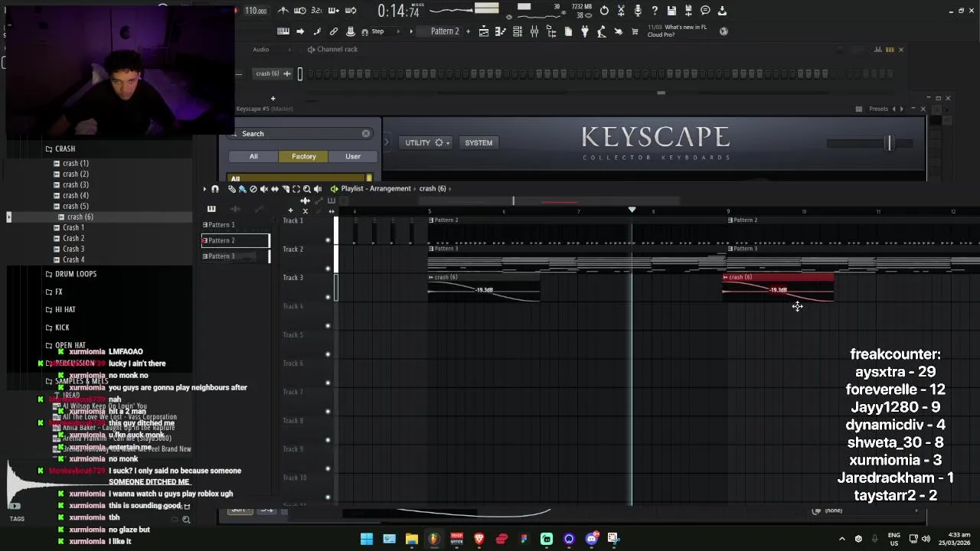Open the globe online content icon
Screen dimensions: 980x551
click(x=724, y=31)
